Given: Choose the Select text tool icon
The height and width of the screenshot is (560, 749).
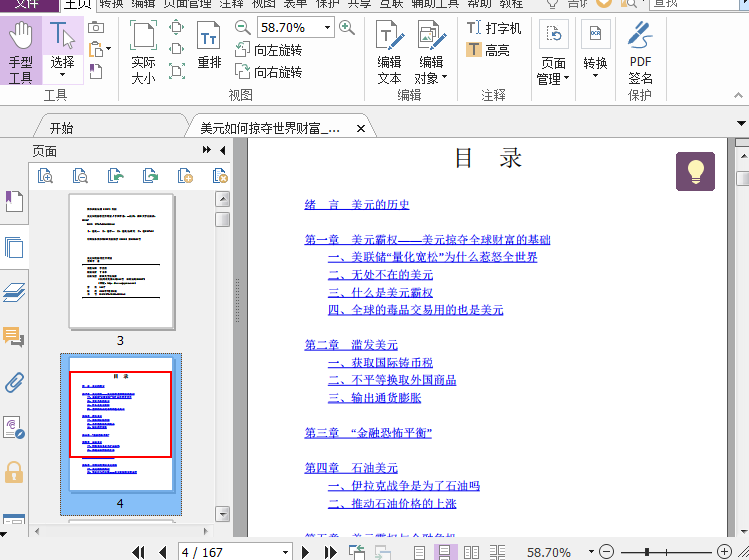Looking at the screenshot, I should pyautogui.click(x=62, y=36).
